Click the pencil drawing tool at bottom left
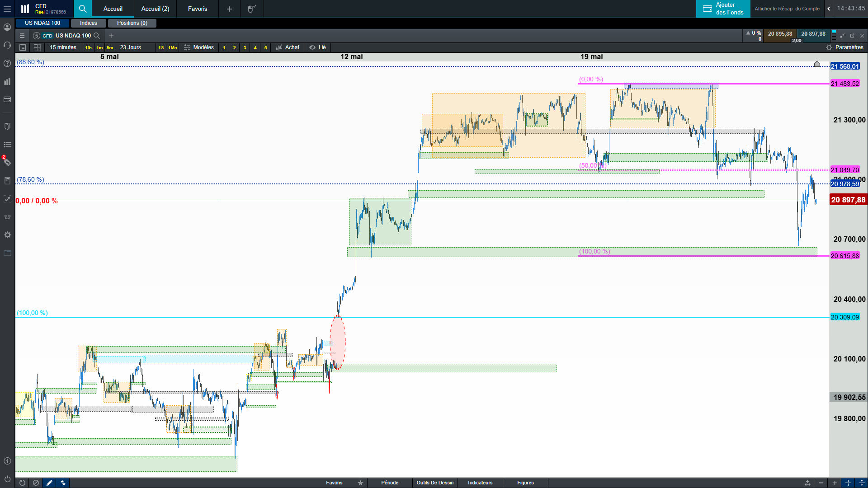The width and height of the screenshot is (868, 488). tap(49, 483)
